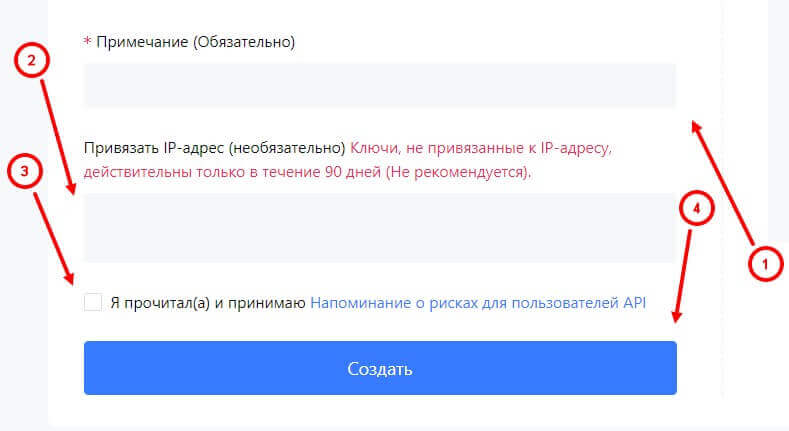This screenshot has height=431, width=789.
Task: Open "Напоминание о рисках для пользователей API" link
Action: pos(478,302)
